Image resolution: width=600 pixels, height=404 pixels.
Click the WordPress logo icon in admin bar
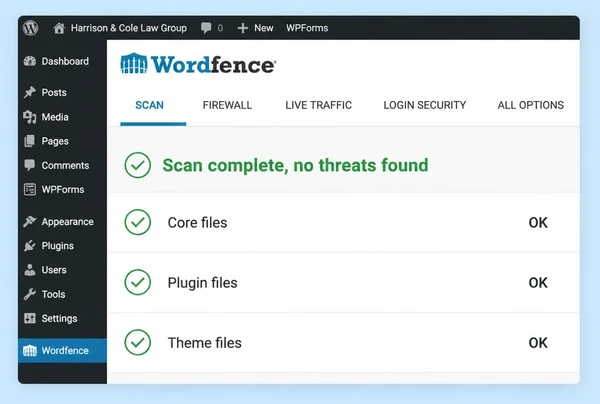point(30,28)
